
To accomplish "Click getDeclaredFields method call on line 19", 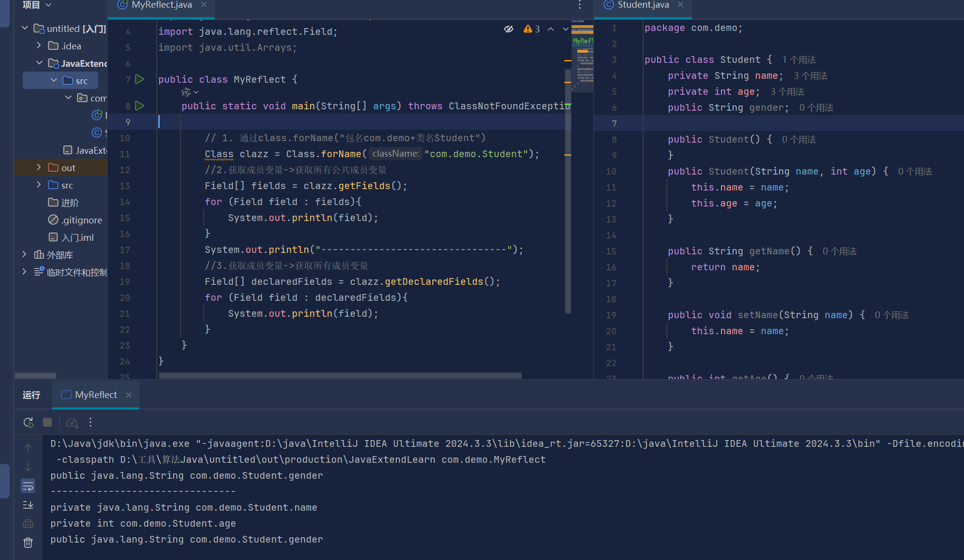I will [434, 282].
